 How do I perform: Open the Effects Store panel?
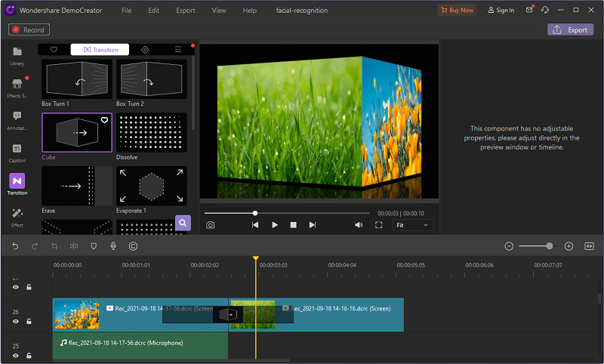(17, 88)
